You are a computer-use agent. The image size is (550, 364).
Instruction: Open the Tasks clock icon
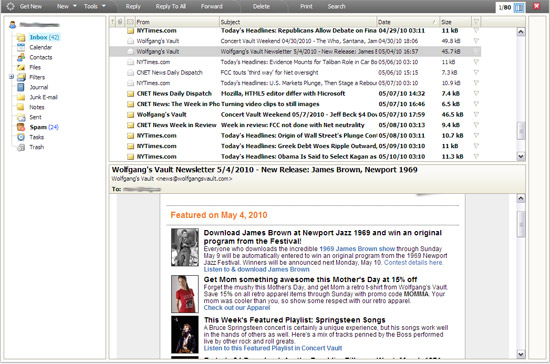21,137
